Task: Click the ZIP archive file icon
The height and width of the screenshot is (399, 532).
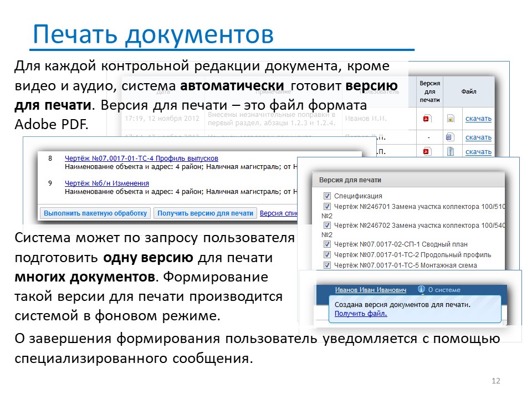Action: click(451, 151)
